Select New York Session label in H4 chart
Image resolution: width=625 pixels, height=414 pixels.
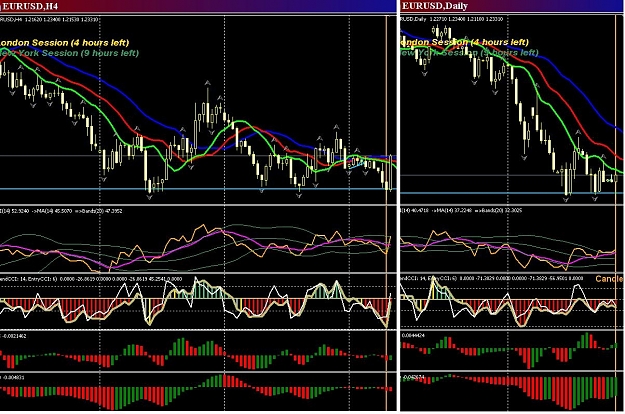69,53
